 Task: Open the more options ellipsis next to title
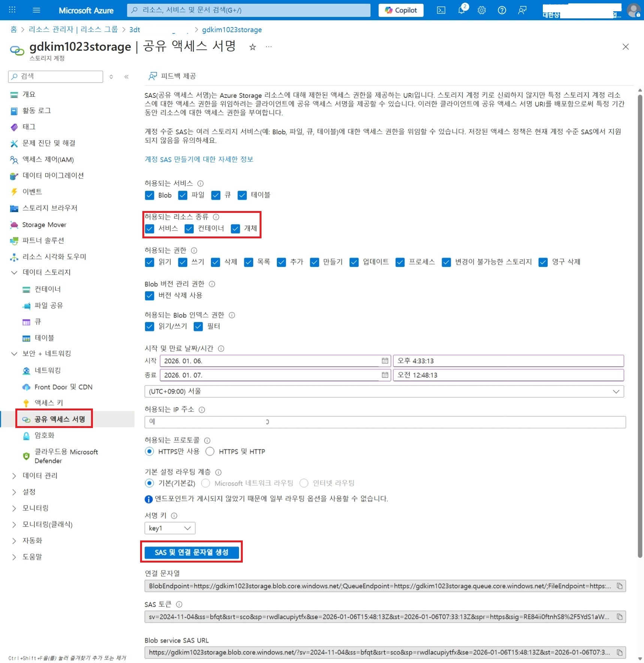(269, 47)
